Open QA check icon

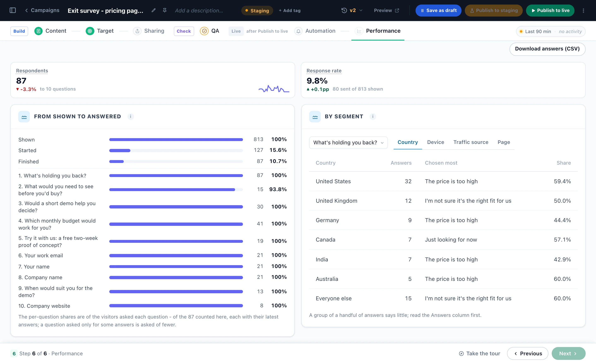pyautogui.click(x=204, y=31)
